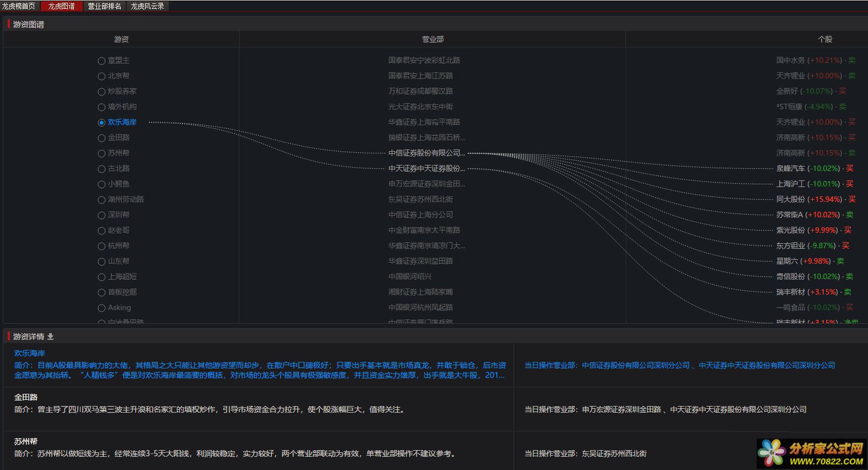Select the 欢乐海岸 radio button
This screenshot has height=470, width=868.
coord(101,122)
